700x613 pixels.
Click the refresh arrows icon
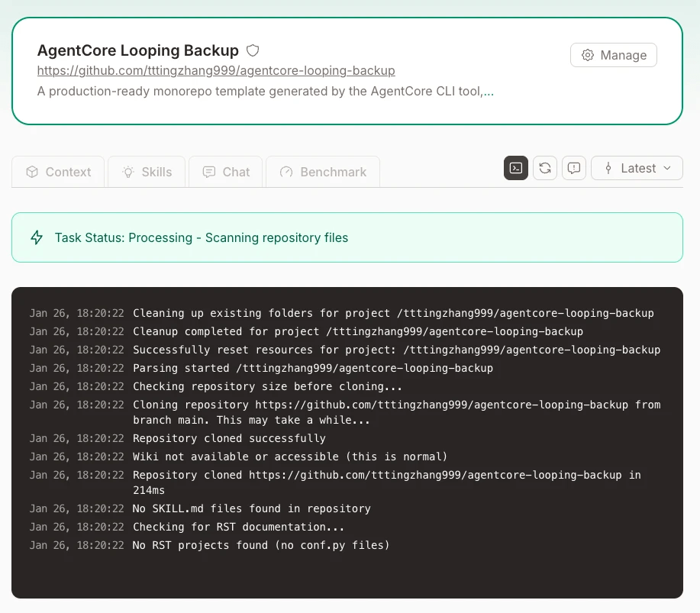click(545, 168)
